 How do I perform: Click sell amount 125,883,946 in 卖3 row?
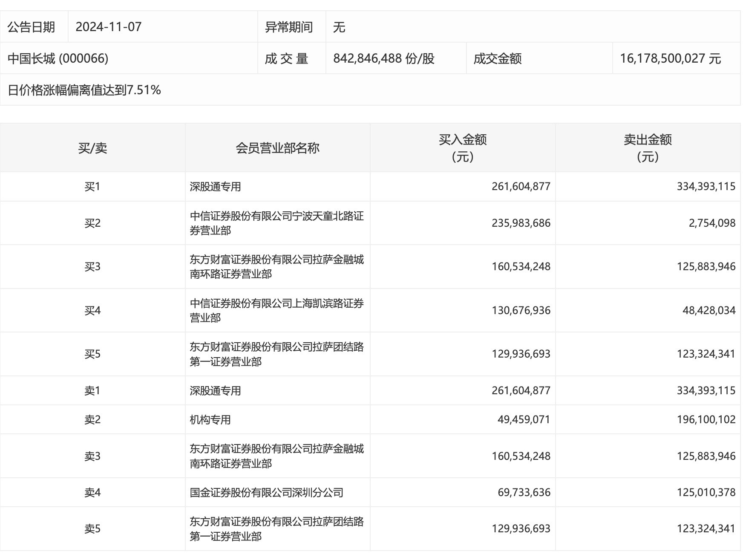(x=706, y=456)
